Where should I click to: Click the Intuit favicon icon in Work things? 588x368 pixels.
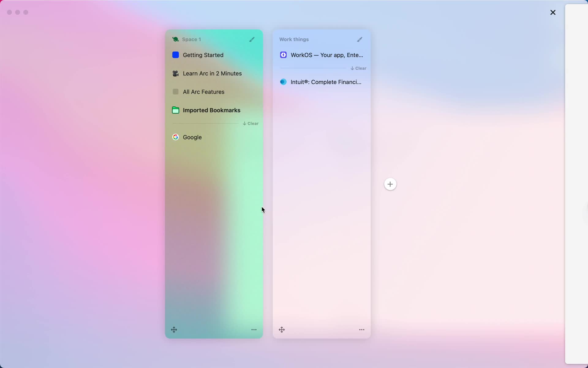click(283, 82)
